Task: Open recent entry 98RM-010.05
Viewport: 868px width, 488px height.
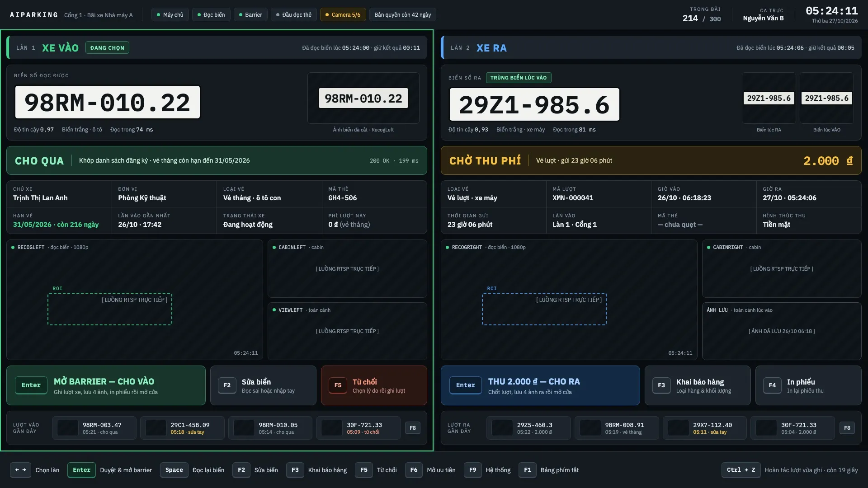Action: point(270,428)
